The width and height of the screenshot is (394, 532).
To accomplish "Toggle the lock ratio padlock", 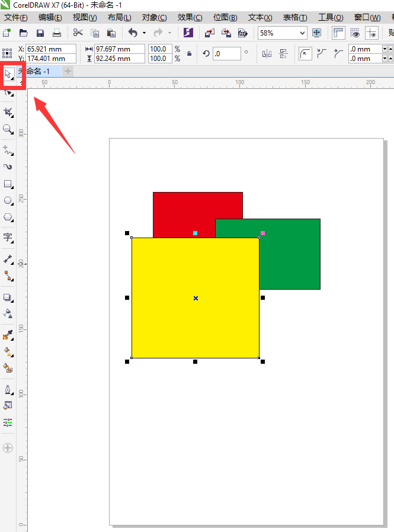I will 190,53.
